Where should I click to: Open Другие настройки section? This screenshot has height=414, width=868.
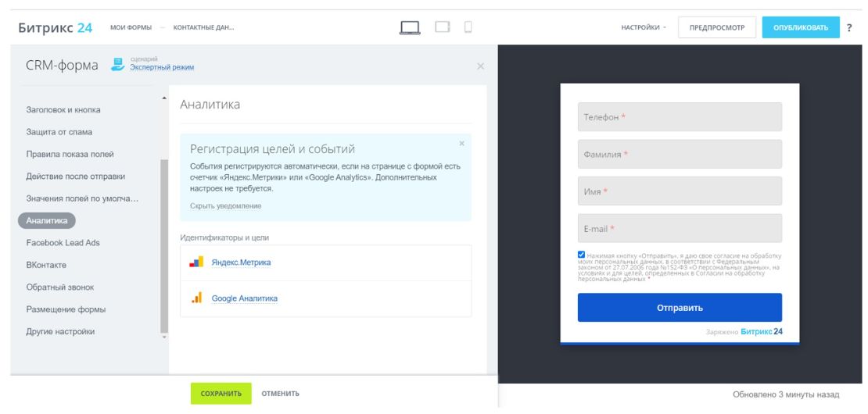coord(60,332)
